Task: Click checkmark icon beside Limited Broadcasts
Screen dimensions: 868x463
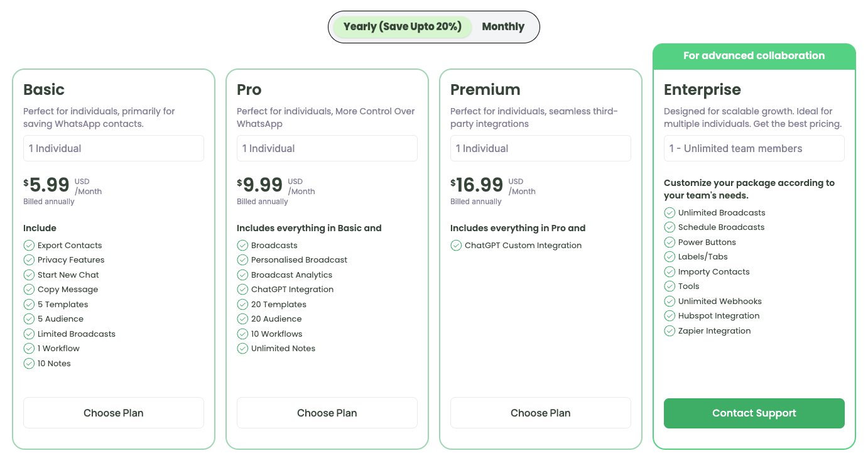Action: (x=29, y=334)
